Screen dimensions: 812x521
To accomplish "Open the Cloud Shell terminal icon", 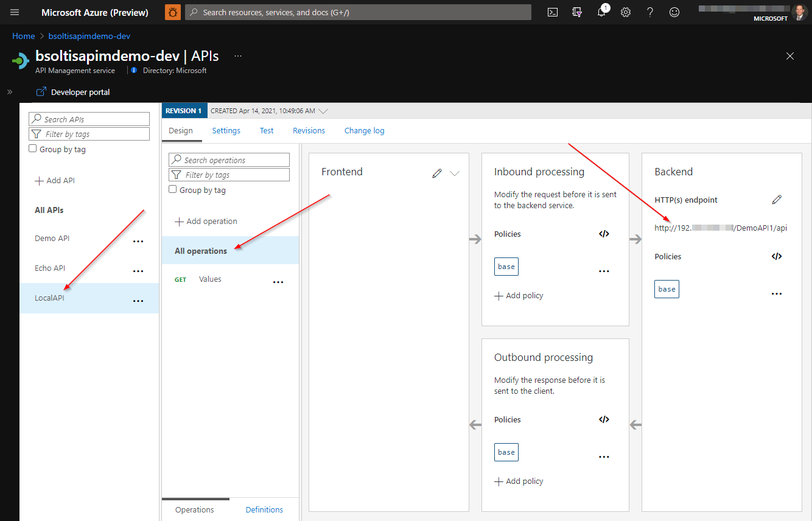I will point(552,12).
